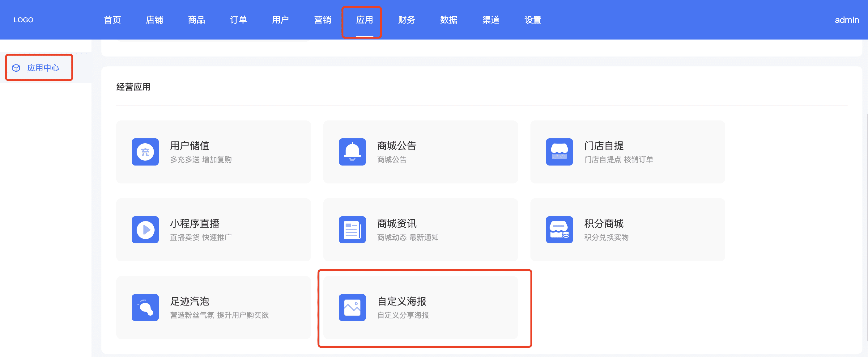Image resolution: width=868 pixels, height=357 pixels.
Task: Open the 店铺 menu
Action: (x=154, y=20)
